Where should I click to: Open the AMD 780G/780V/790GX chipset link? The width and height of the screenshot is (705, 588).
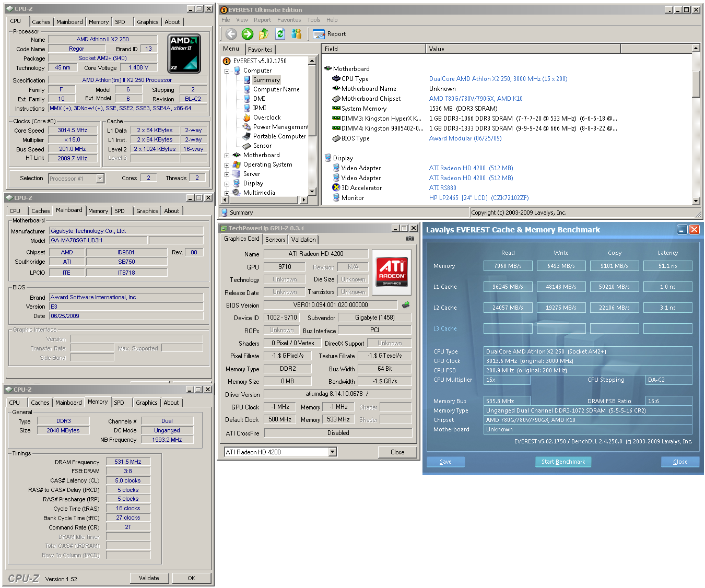tap(476, 99)
